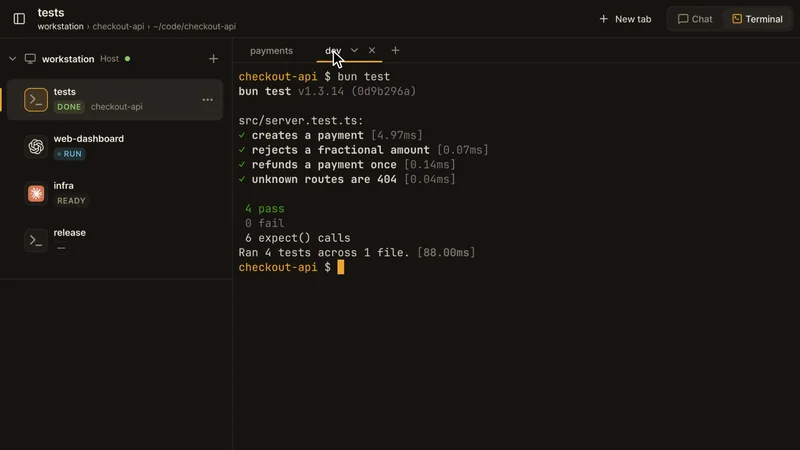Click the 'bun test' command text

coord(364,77)
